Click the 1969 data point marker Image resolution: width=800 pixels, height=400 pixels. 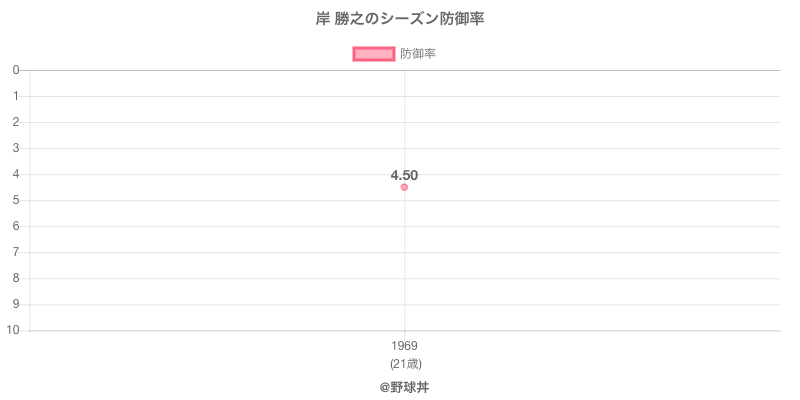pos(404,187)
